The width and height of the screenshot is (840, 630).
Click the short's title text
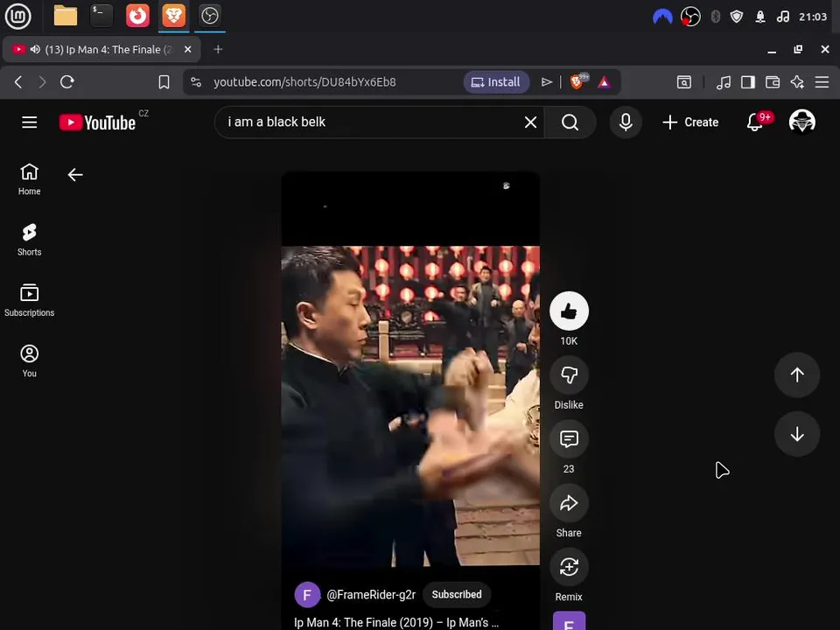point(395,622)
